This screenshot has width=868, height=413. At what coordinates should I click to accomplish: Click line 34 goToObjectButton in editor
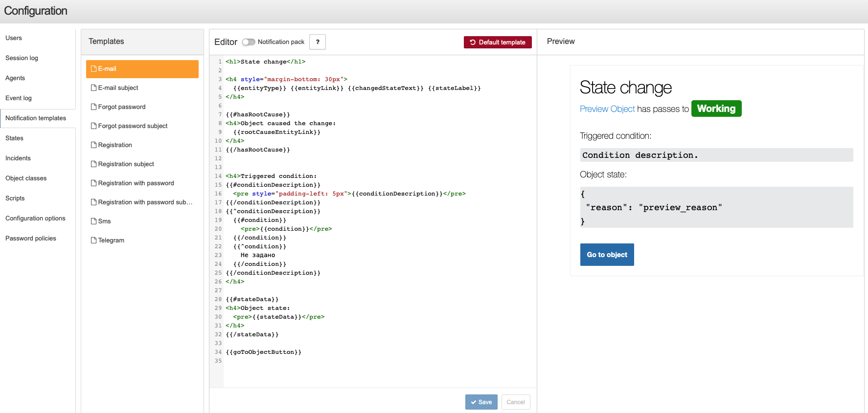coord(264,352)
